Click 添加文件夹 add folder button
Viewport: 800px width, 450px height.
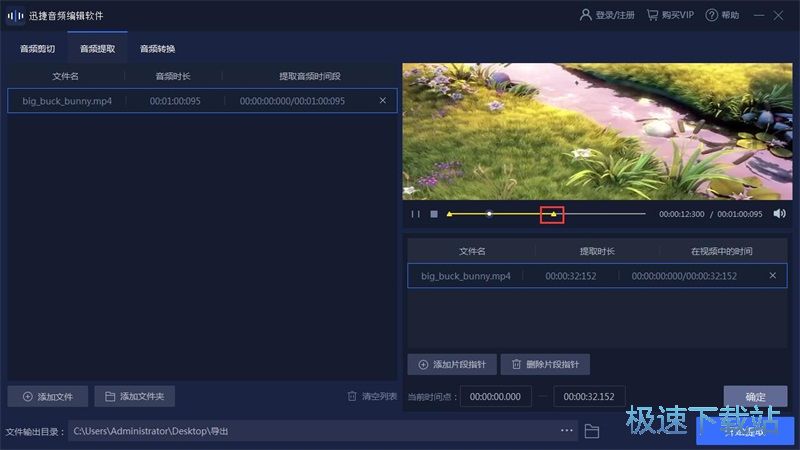135,396
